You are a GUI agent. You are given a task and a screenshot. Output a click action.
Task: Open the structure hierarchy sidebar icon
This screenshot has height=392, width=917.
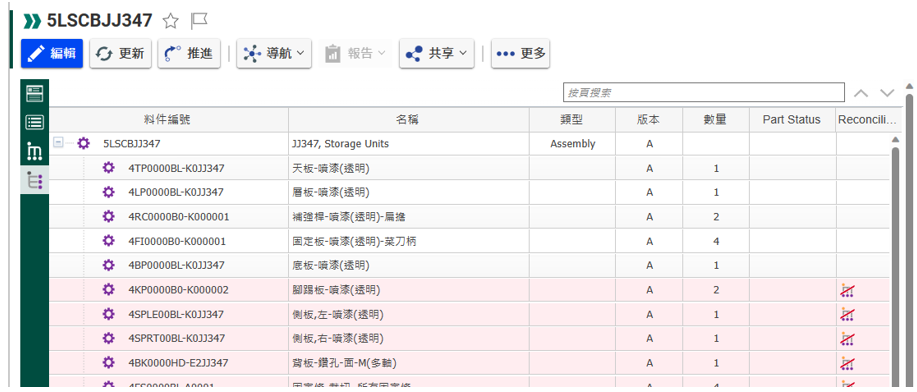(x=35, y=152)
